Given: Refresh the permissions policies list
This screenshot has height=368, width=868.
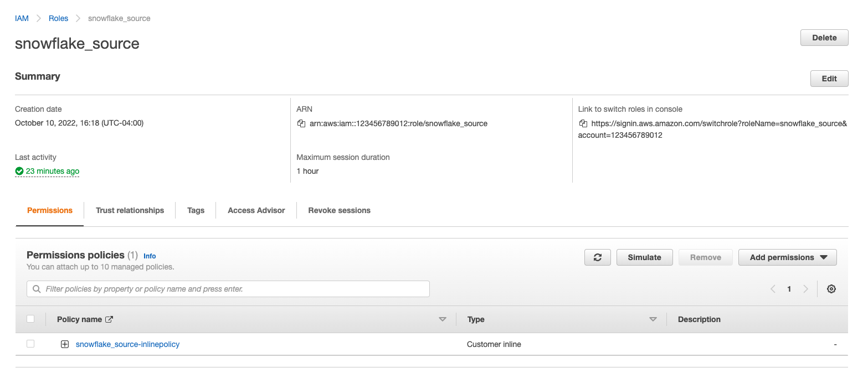Looking at the screenshot, I should tap(597, 257).
